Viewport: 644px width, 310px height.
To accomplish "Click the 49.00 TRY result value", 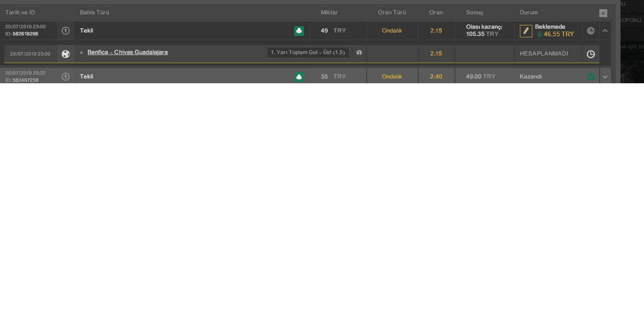I will coord(481,77).
